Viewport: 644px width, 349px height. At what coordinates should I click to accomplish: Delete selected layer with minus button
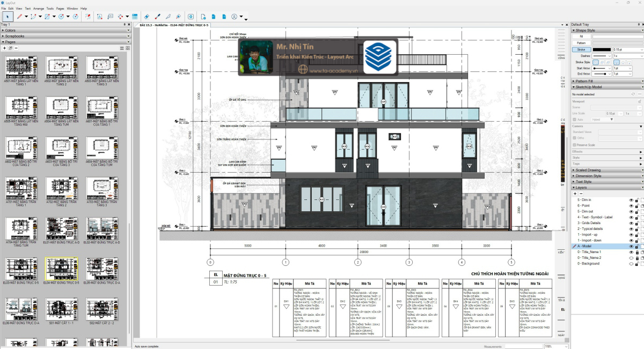[580, 194]
